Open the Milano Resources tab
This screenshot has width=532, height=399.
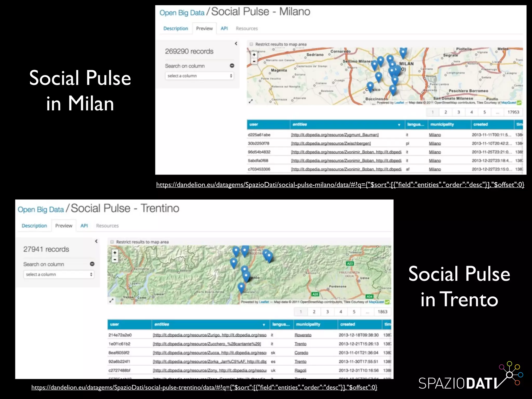pos(247,29)
